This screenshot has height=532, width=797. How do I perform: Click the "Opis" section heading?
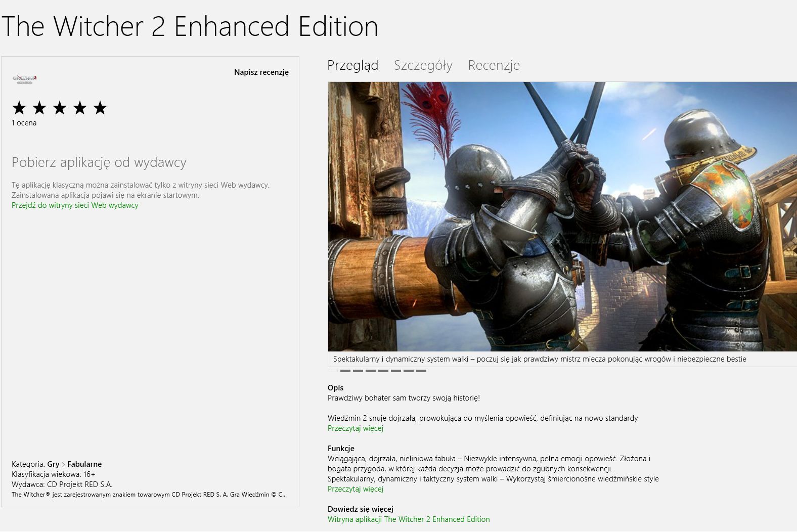coord(335,388)
